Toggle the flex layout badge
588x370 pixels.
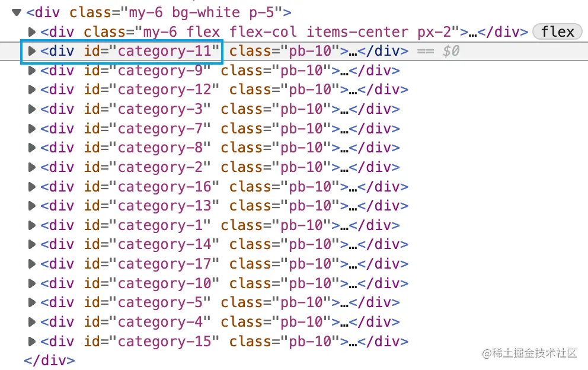pos(557,32)
